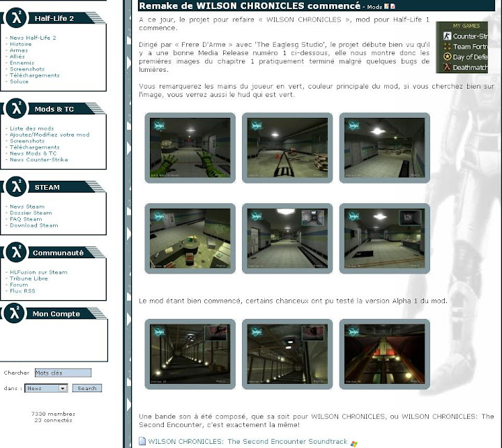This screenshot has width=502, height=448.
Task: Open Flux RSS feed link
Action: (x=22, y=291)
